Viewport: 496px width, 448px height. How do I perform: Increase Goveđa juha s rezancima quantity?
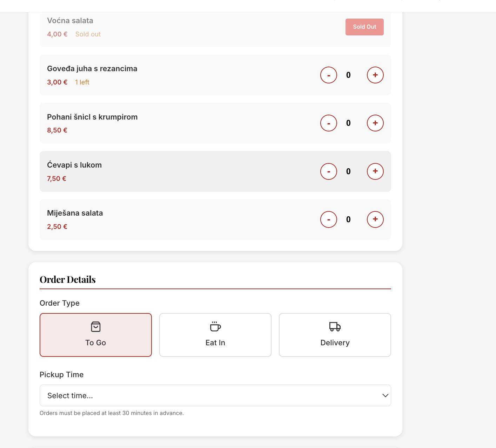(375, 75)
